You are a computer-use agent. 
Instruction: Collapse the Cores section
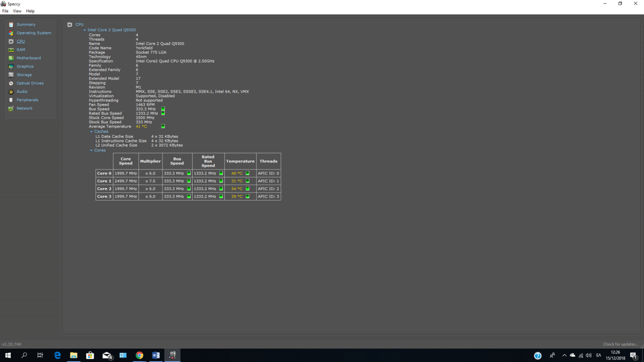pyautogui.click(x=91, y=150)
